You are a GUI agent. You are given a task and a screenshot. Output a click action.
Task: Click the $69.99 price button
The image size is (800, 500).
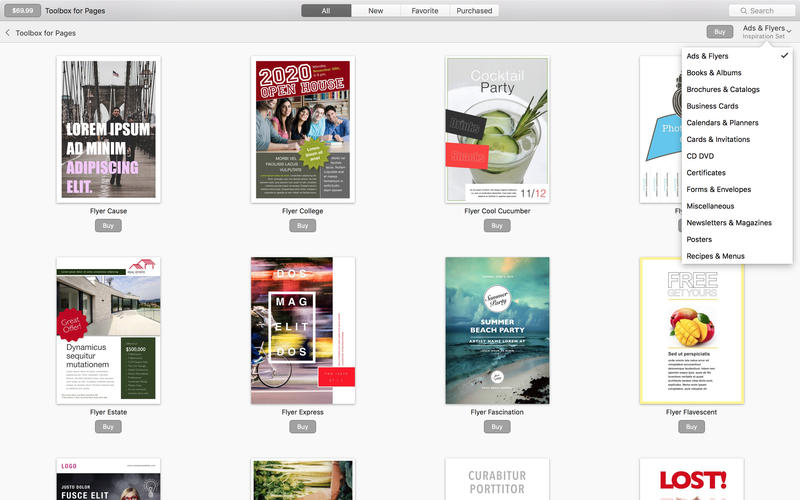tap(22, 10)
